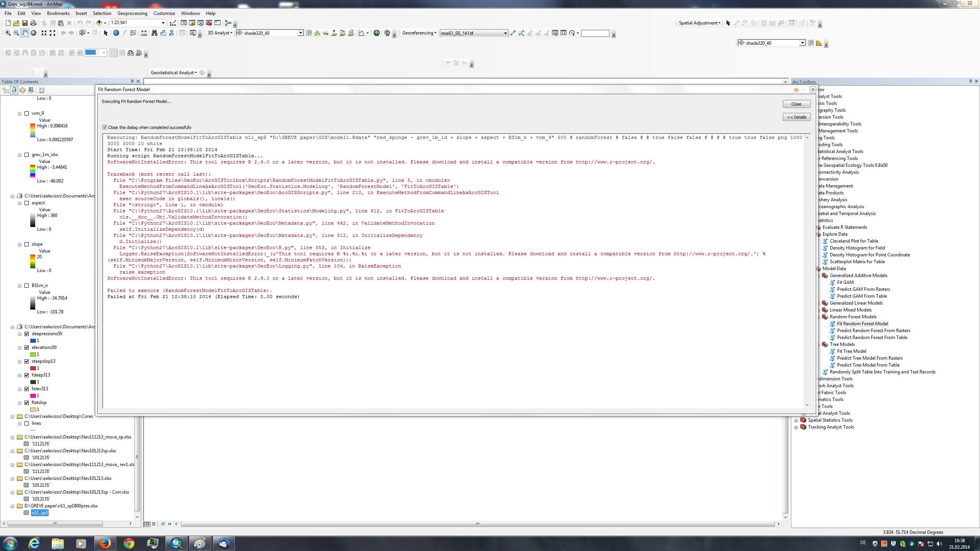This screenshot has height=551, width=980.
Task: Open the 3D Analyst shade320_40 layer dropdown
Action: 301,33
